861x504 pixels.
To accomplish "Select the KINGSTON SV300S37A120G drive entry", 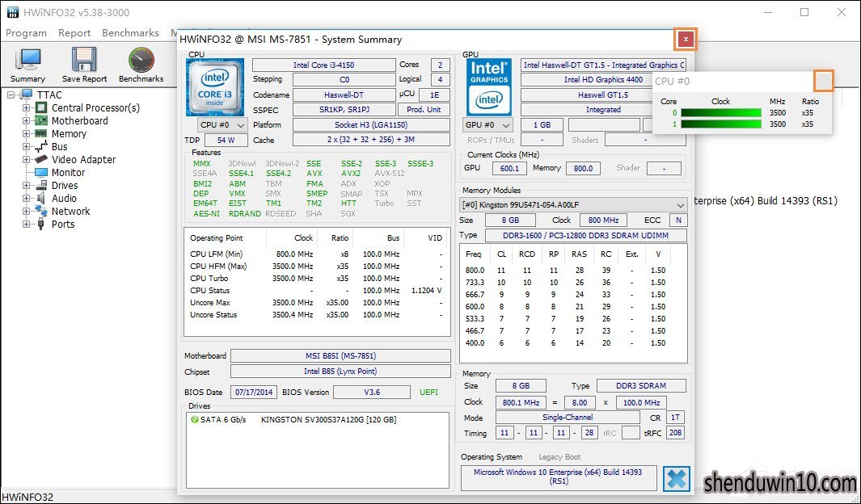I will coord(328,419).
